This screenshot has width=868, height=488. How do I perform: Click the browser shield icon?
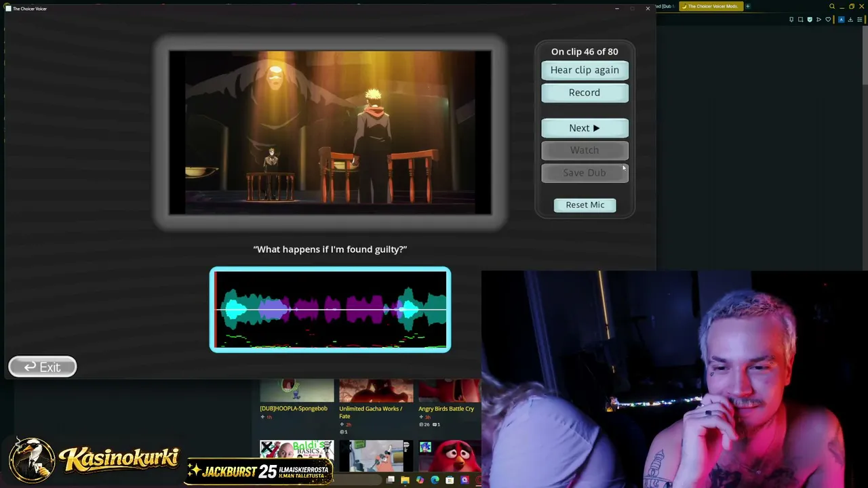(810, 20)
